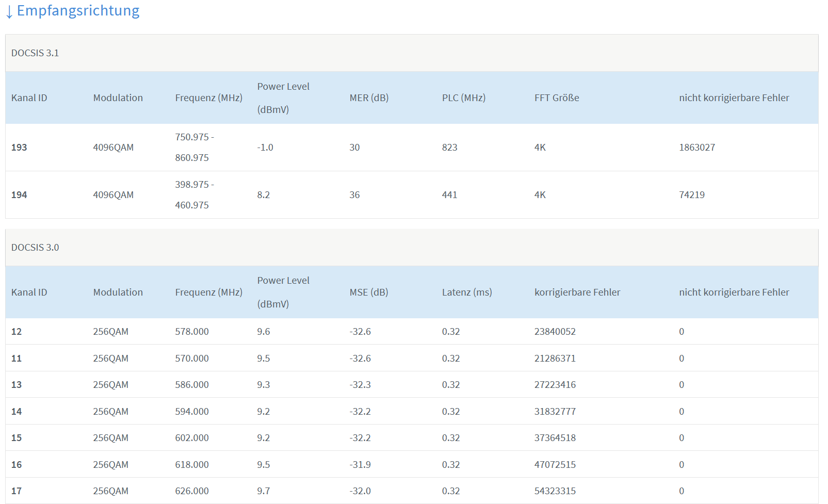
Task: Click the MER (dB) column header
Action: coord(369,98)
